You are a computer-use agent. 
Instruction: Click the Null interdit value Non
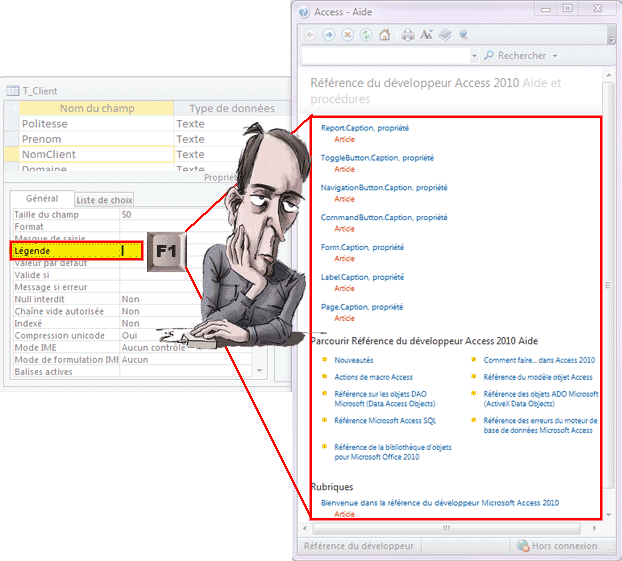coord(131,299)
